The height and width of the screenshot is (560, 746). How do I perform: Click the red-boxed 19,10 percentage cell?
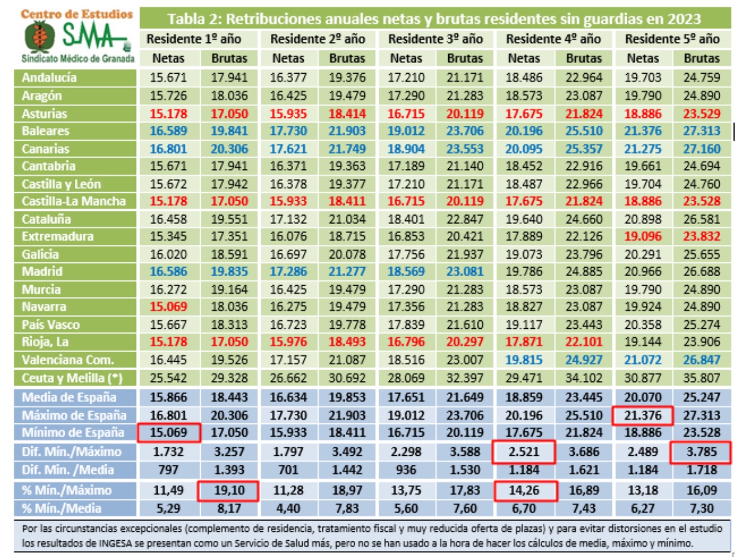(x=228, y=491)
